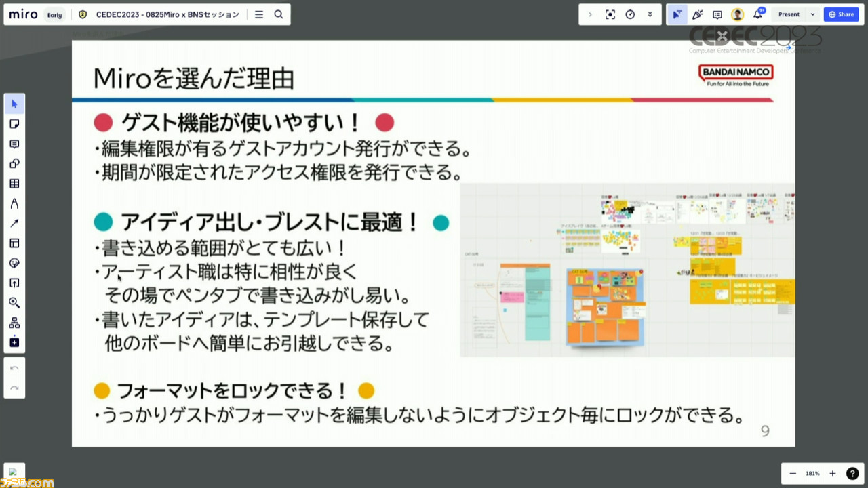
Task: Click the BANDAI NAMCO logo on slide
Action: tap(736, 75)
